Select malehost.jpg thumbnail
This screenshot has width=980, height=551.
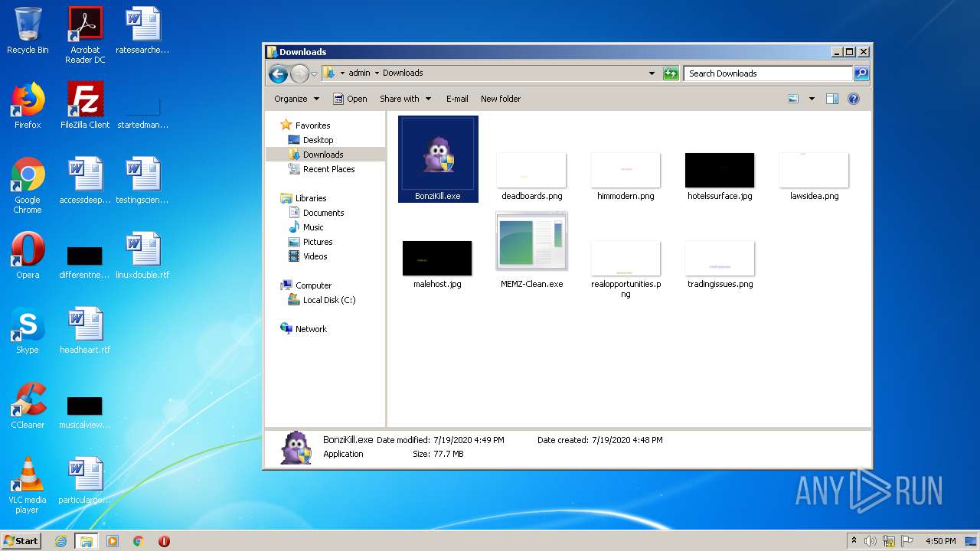pyautogui.click(x=437, y=265)
